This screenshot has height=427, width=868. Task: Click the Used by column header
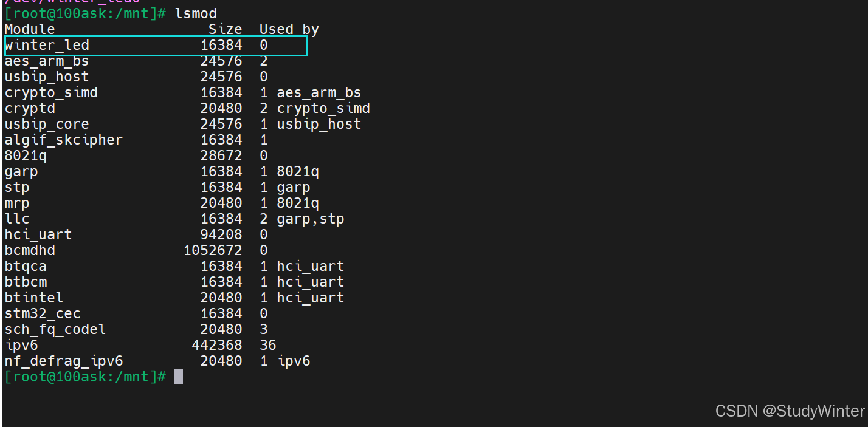[x=289, y=29]
